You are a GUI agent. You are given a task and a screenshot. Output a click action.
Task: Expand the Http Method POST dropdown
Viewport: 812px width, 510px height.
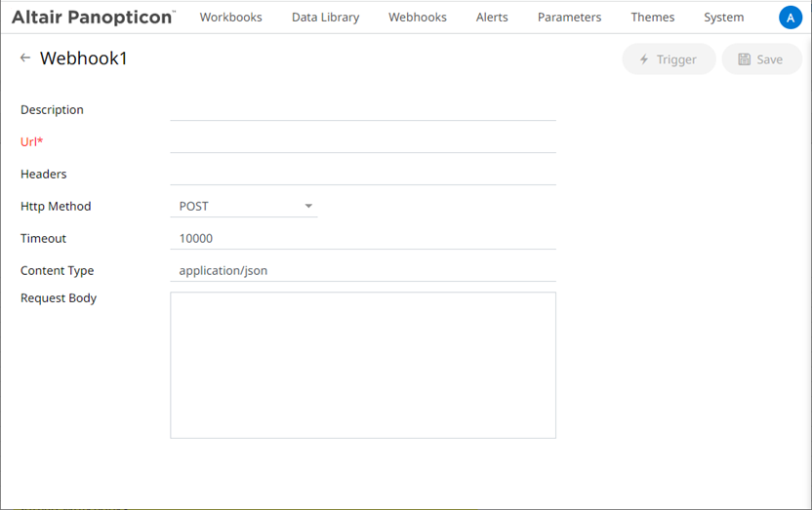coord(244,207)
